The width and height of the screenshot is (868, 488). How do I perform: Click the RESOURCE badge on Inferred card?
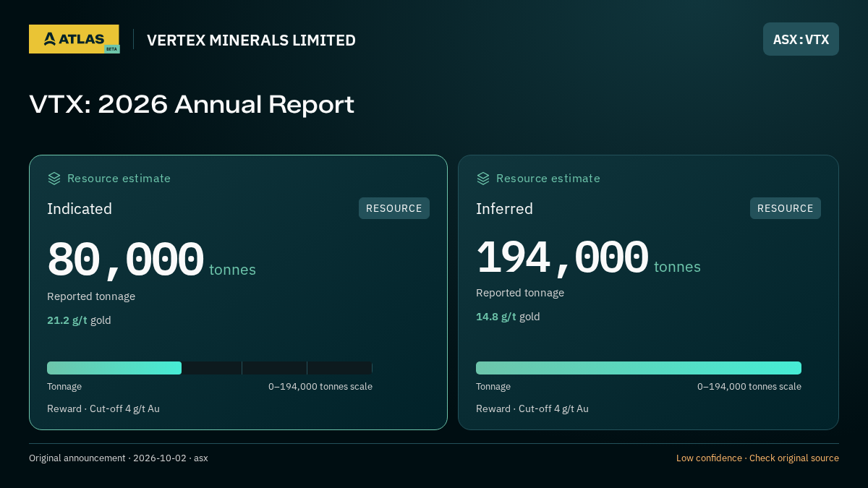pos(786,208)
